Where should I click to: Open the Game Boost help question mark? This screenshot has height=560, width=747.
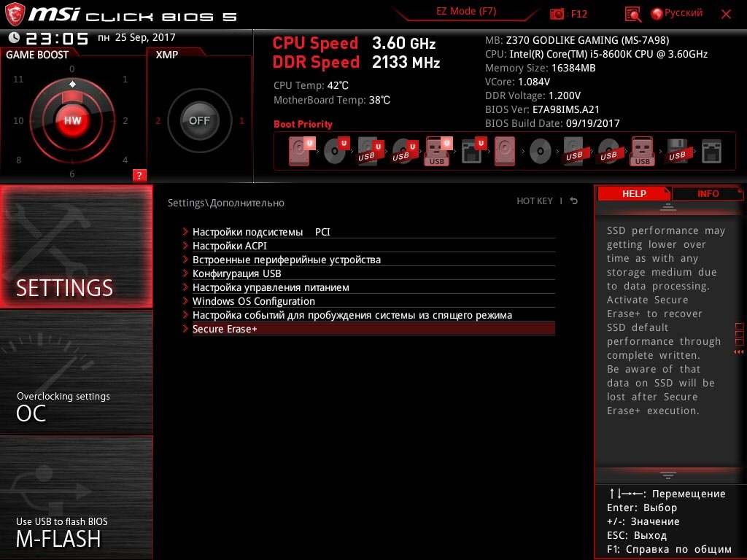[x=139, y=175]
